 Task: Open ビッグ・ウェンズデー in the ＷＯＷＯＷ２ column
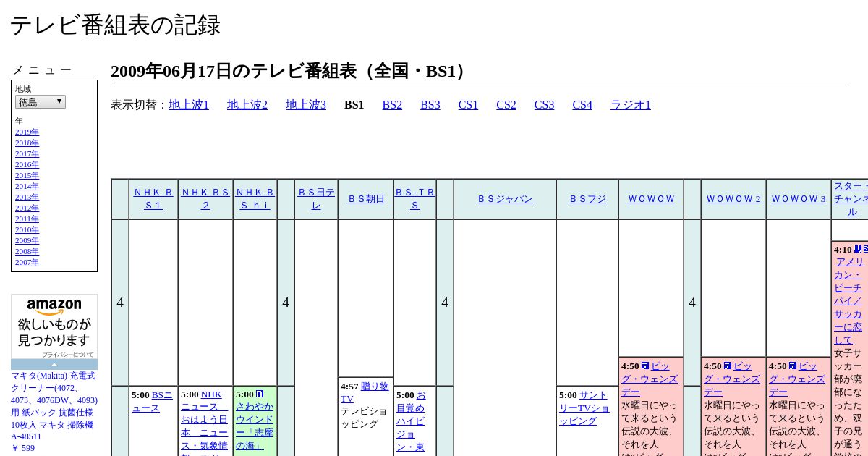click(x=732, y=379)
